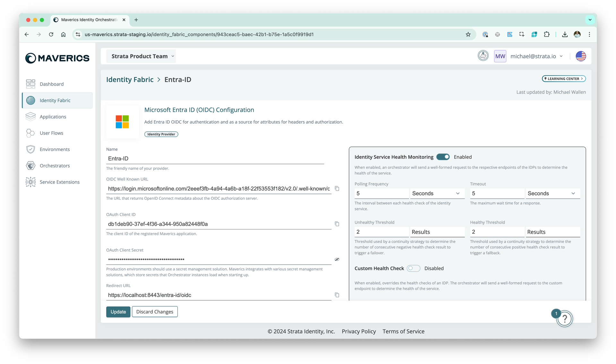Image resolution: width=616 pixels, height=364 pixels.
Task: Click the Dashboard grid icon
Action: (30, 84)
